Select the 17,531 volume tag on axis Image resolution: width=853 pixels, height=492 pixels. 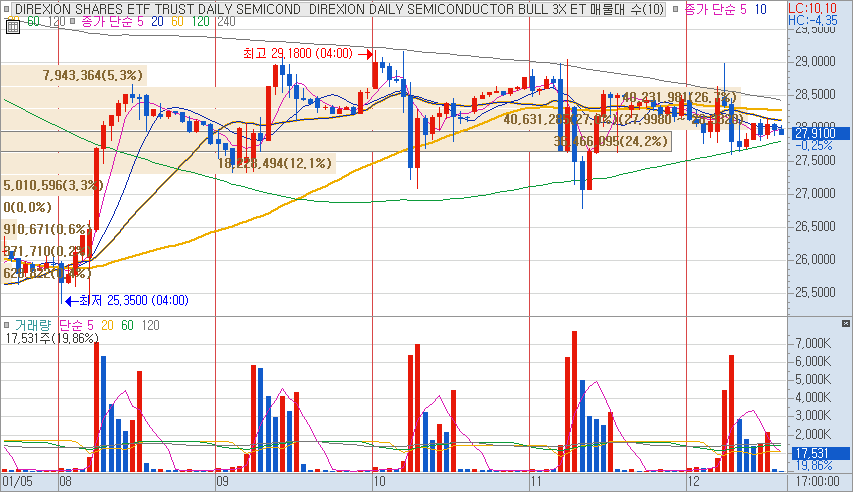coord(818,453)
